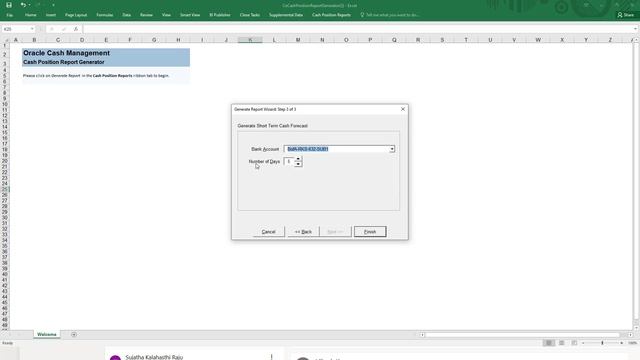The height and width of the screenshot is (360, 640).
Task: Click the horizontal scrollbar left arrow
Action: click(422, 335)
